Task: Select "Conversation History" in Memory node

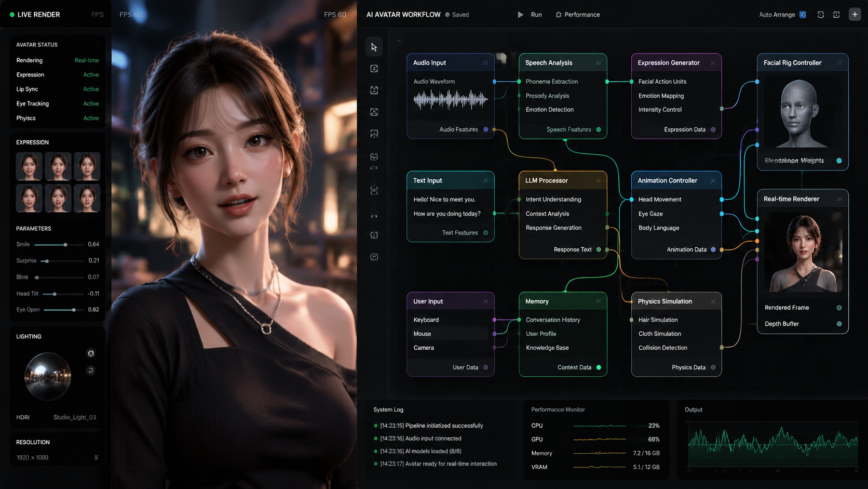Action: [553, 320]
